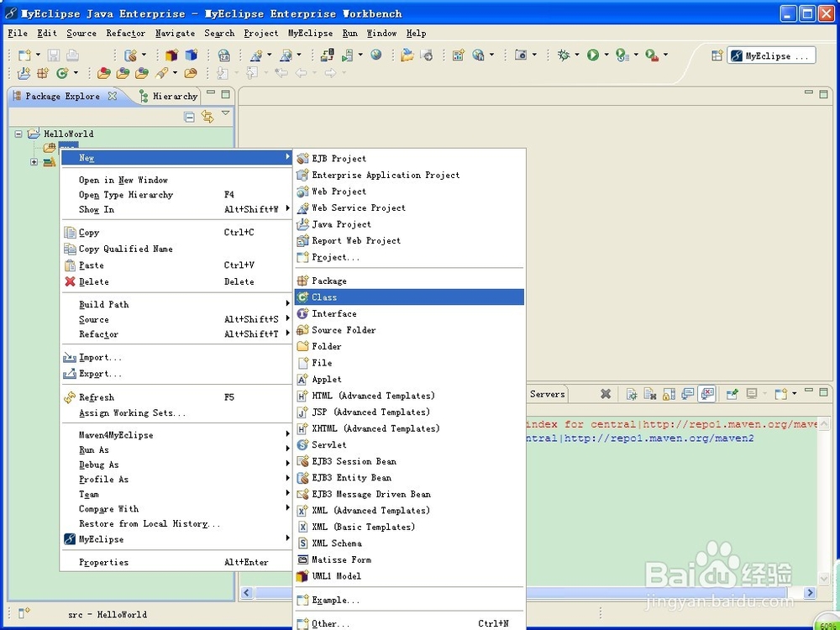
Task: Switch to the Hierarchy tab
Action: click(x=168, y=96)
